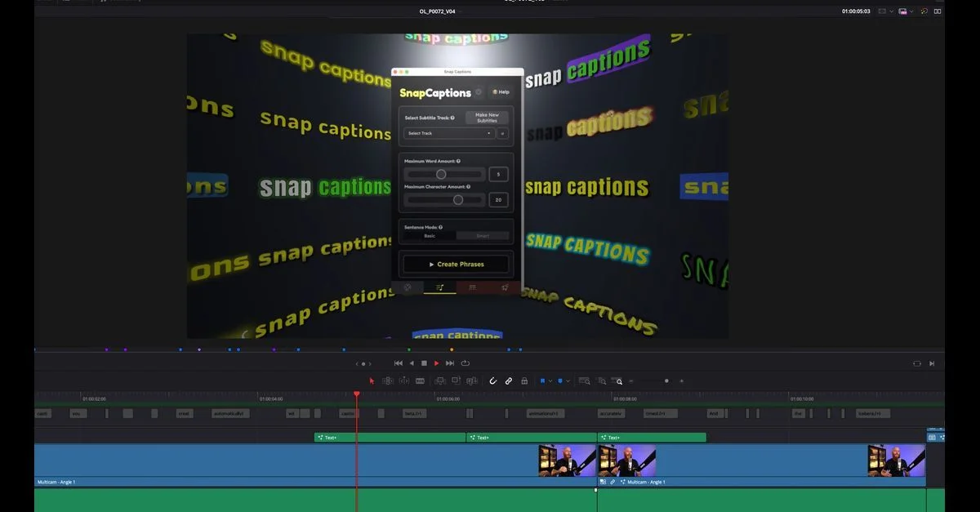Select the Selection mode arrow tool
The width and height of the screenshot is (980, 512).
pyautogui.click(x=372, y=381)
